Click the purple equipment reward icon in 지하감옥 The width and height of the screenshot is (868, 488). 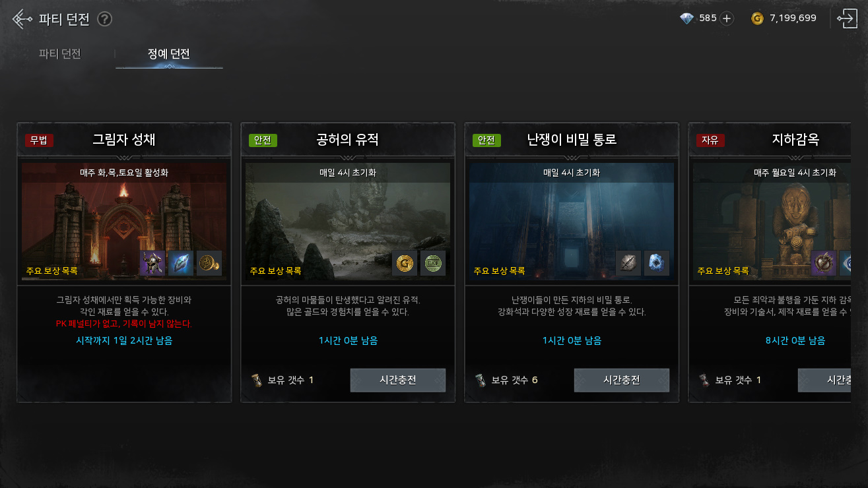point(824,263)
